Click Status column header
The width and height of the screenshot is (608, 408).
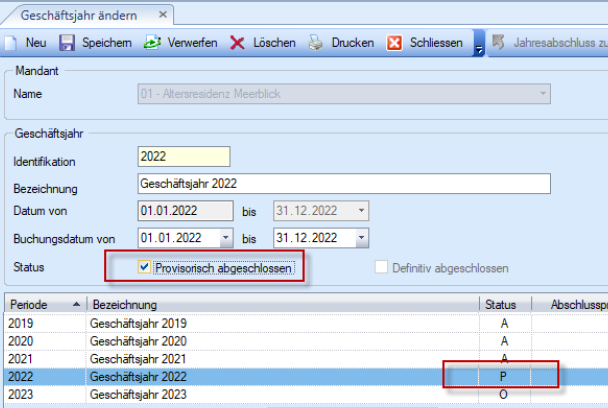(x=505, y=304)
